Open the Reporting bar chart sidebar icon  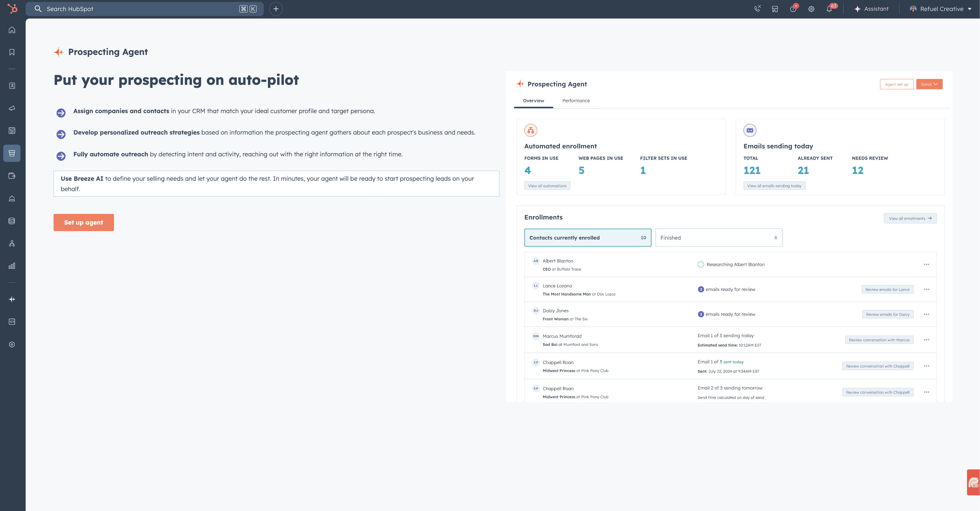pos(12,266)
